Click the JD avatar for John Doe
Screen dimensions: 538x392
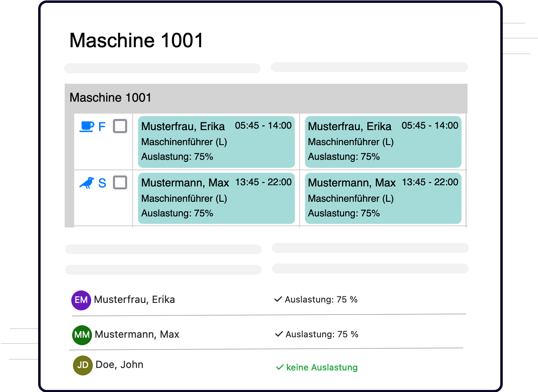(x=83, y=365)
